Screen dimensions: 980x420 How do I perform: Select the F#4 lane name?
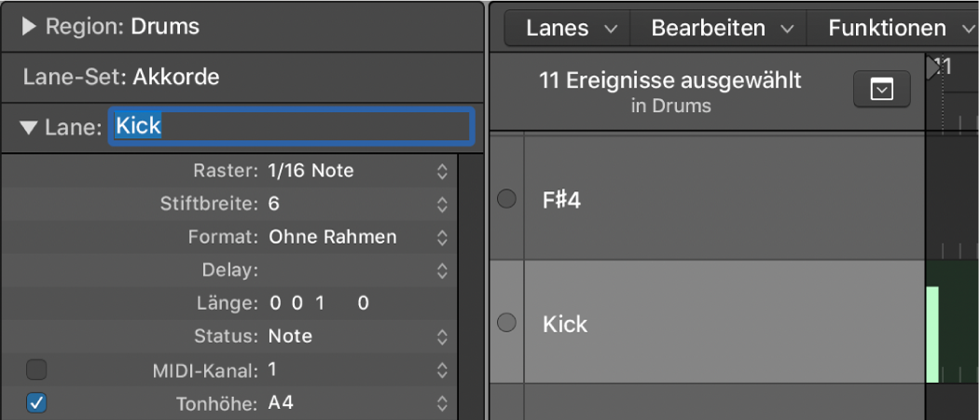561,200
